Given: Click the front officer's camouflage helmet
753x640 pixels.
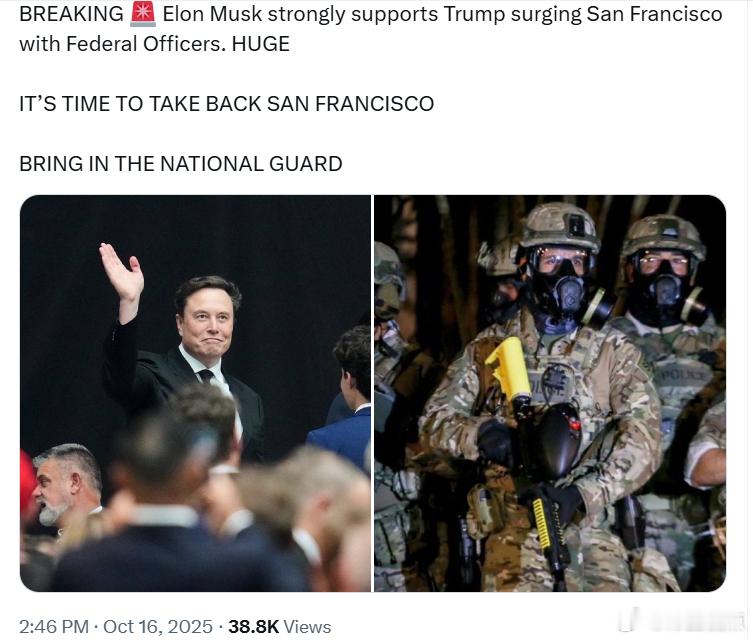Looking at the screenshot, I should tap(559, 226).
